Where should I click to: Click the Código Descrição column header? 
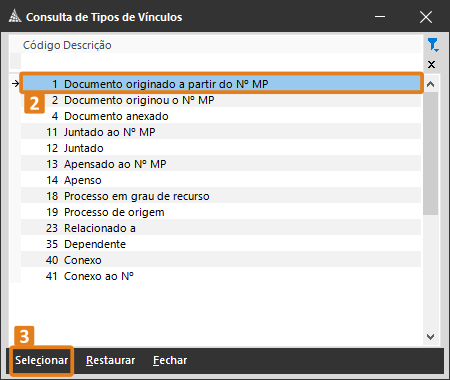click(67, 45)
